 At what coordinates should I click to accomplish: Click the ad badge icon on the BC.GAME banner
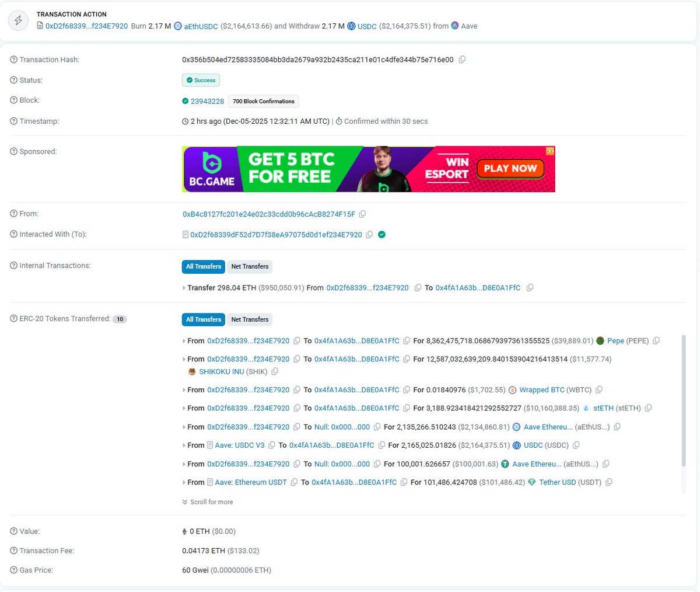[x=549, y=151]
